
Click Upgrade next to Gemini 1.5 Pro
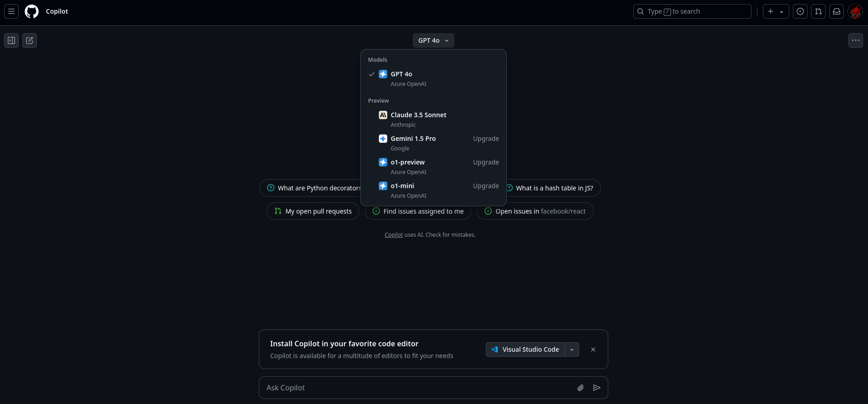pos(485,139)
